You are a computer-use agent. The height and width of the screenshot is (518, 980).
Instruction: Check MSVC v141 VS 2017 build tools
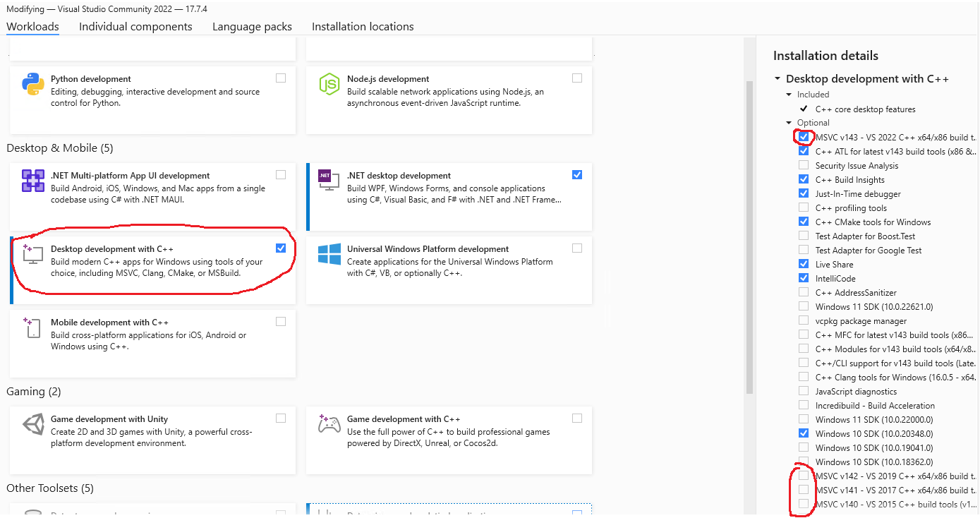click(804, 490)
